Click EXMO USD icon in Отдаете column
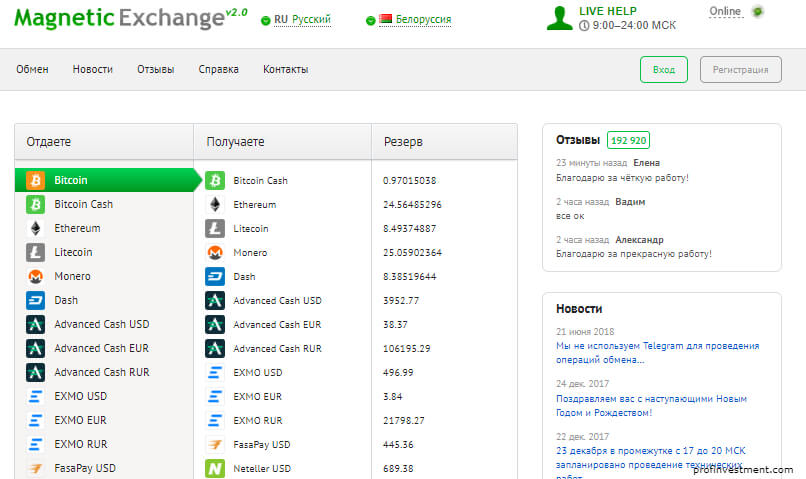 pyautogui.click(x=35, y=396)
